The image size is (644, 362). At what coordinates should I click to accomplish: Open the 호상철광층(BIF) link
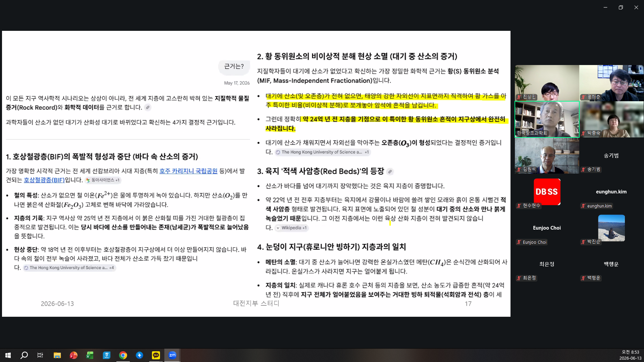44,180
